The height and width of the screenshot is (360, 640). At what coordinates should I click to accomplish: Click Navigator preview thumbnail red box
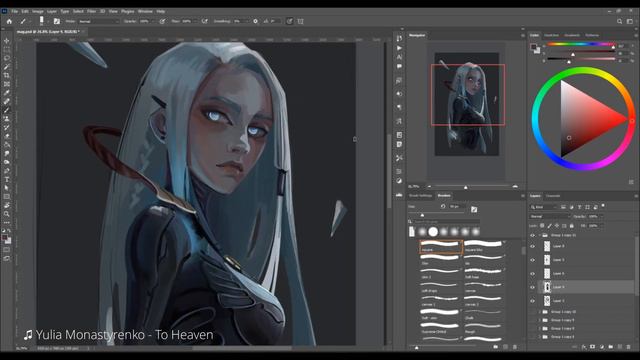click(x=468, y=95)
